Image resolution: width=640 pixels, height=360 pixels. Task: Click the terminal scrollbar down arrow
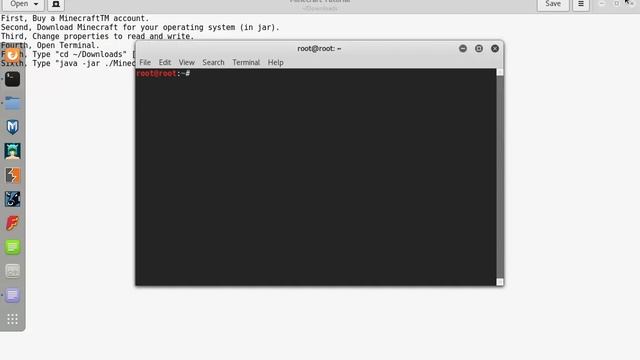point(500,282)
